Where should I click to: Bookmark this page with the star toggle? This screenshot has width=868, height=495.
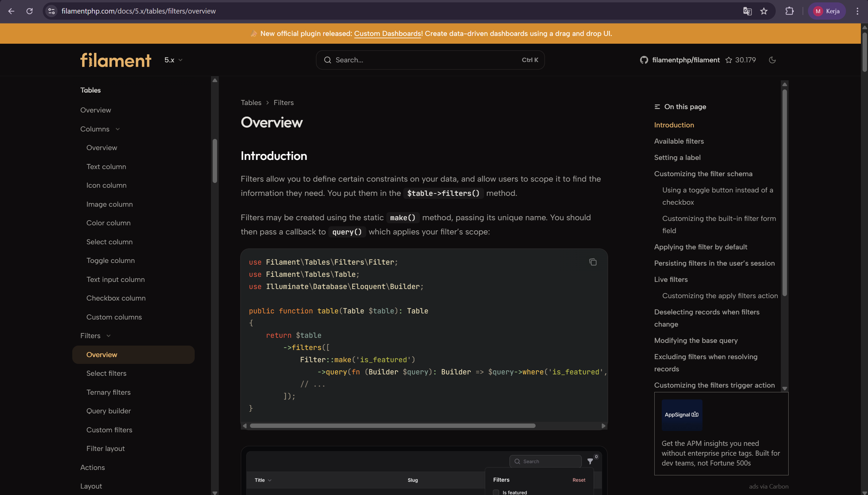pyautogui.click(x=764, y=11)
